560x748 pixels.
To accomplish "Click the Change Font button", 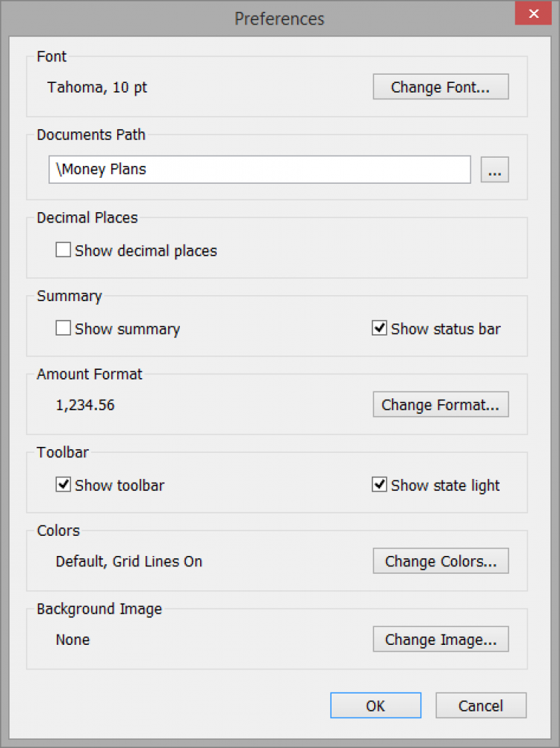I will coord(441,87).
